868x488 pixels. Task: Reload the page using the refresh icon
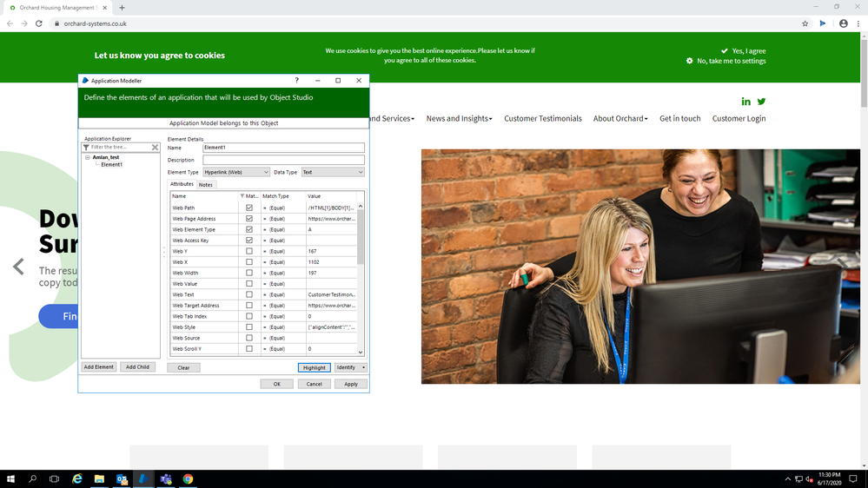click(x=39, y=23)
